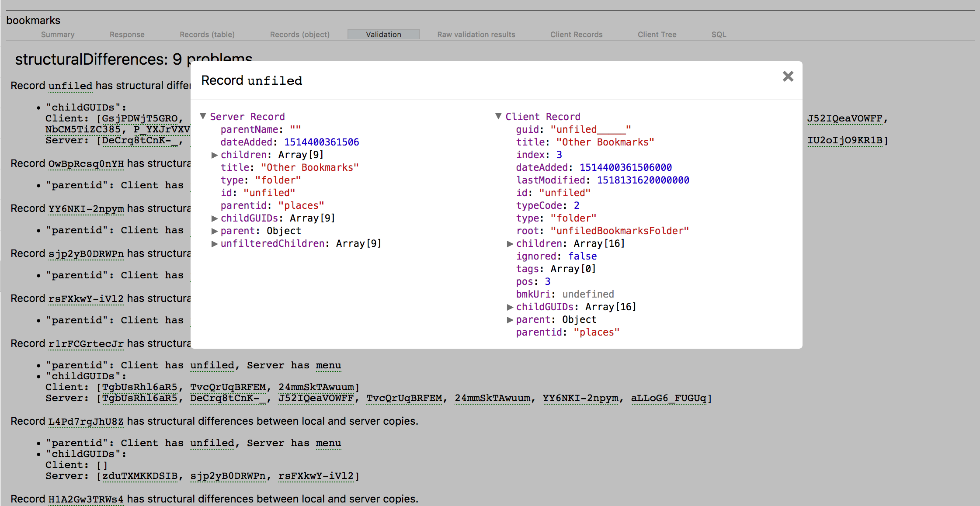The width and height of the screenshot is (980, 506).
Task: Collapse the Server Record tree
Action: (203, 116)
